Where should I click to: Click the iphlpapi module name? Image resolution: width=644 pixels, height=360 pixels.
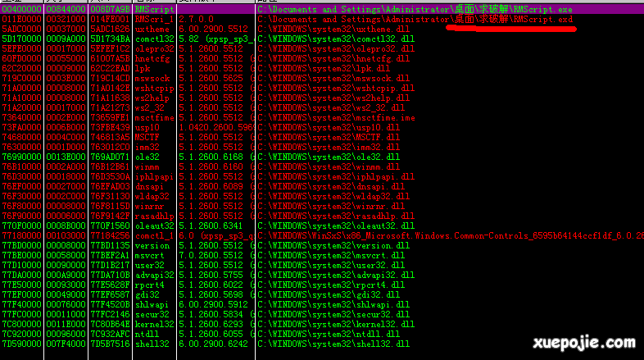point(154,176)
